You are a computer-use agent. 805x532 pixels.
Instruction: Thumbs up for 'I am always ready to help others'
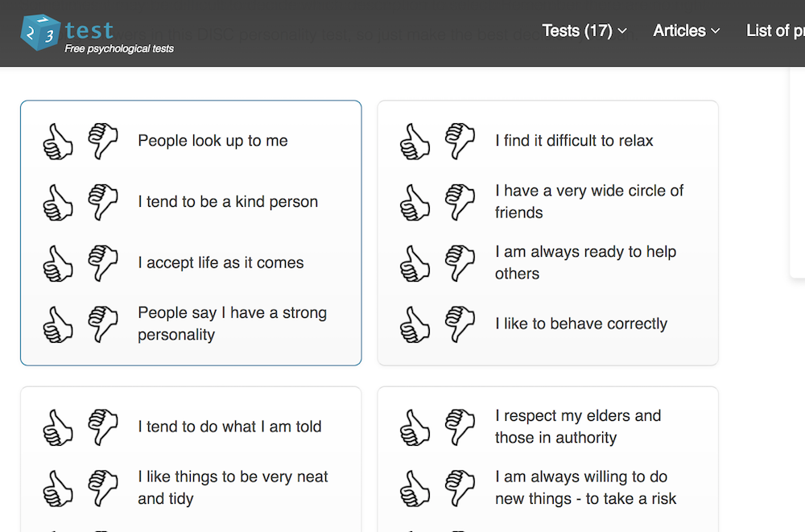pyautogui.click(x=415, y=263)
